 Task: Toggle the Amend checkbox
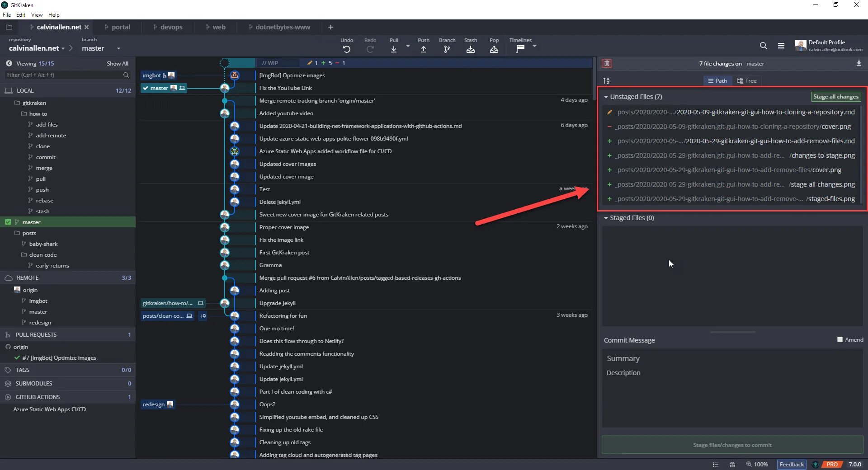coord(840,339)
